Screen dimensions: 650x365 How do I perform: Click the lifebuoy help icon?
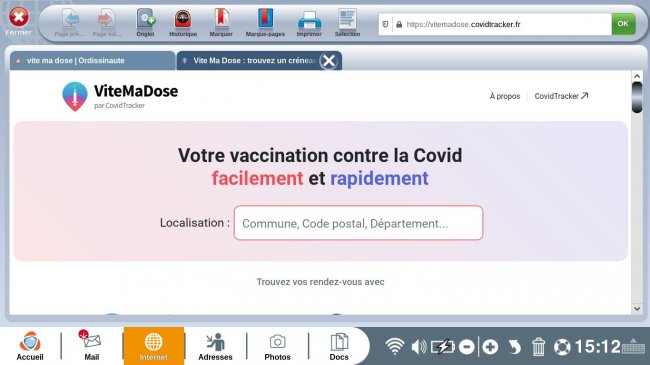[562, 347]
